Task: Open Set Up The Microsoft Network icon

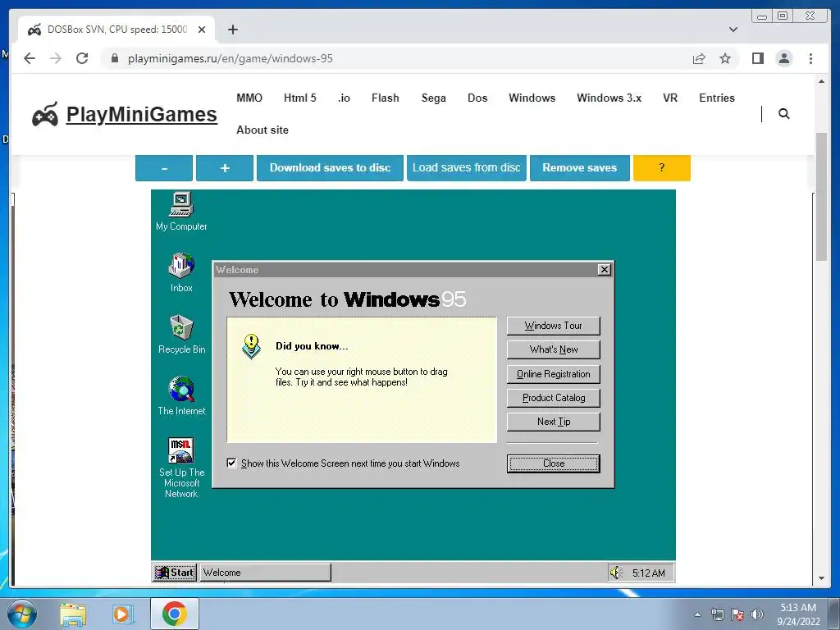Action: tap(181, 467)
